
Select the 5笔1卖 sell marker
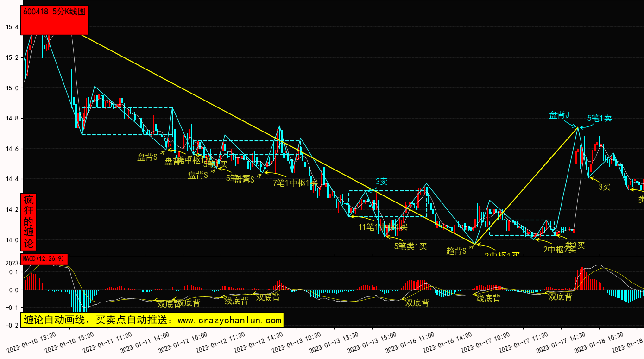600,118
